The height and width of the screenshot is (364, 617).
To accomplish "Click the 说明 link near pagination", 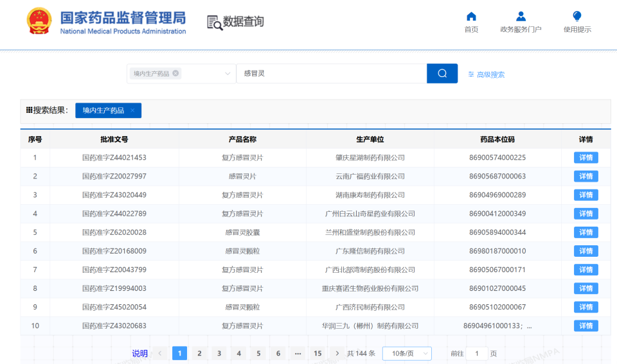I will (x=139, y=353).
